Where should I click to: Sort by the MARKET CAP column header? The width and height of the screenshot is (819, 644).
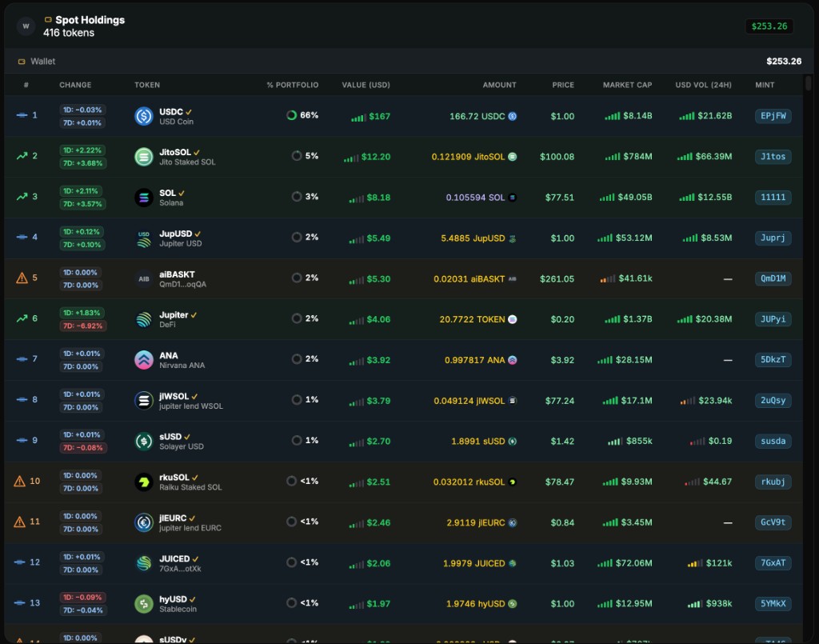[627, 85]
